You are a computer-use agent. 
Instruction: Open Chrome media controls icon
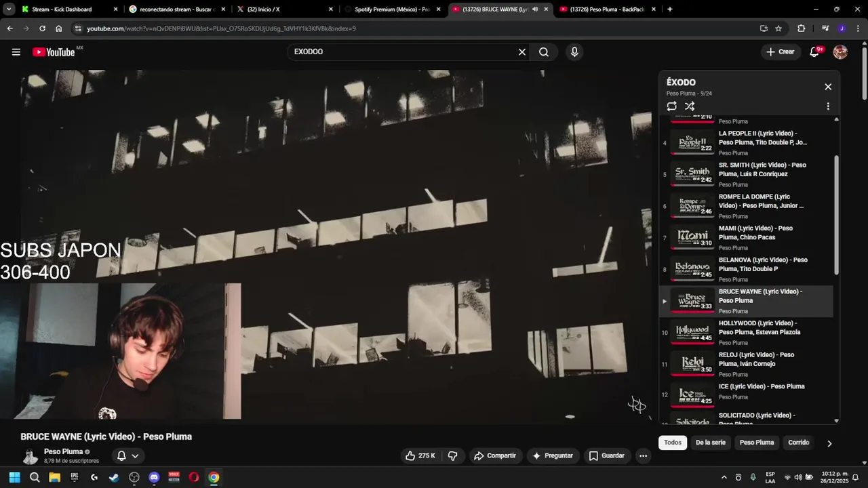[825, 28]
